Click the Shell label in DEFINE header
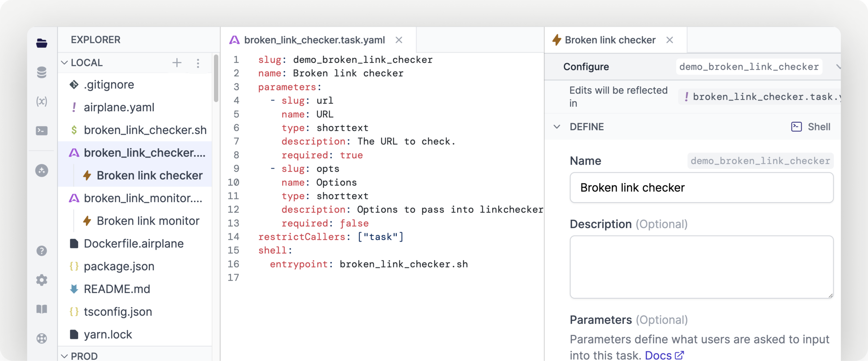The height and width of the screenshot is (361, 868). click(x=819, y=127)
